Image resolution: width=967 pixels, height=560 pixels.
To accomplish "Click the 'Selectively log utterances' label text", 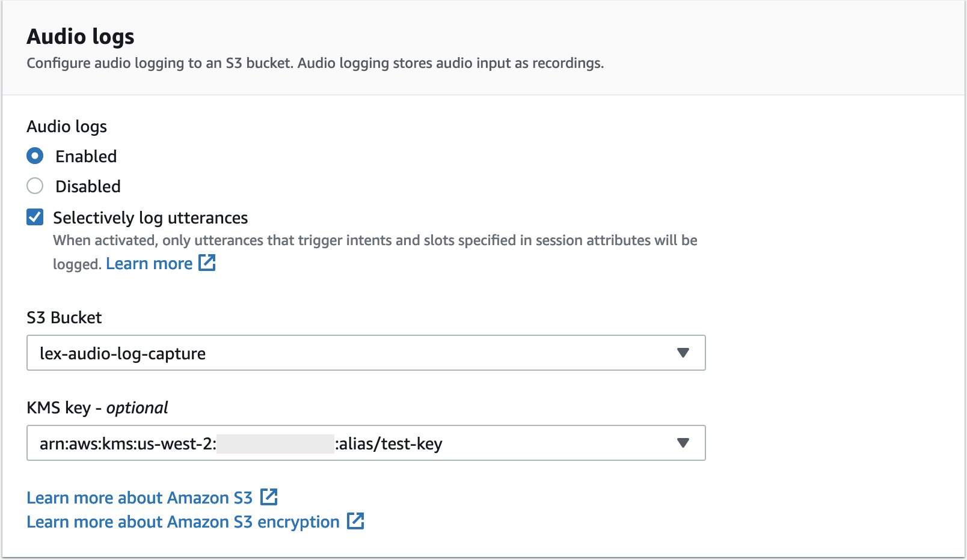I will (150, 218).
